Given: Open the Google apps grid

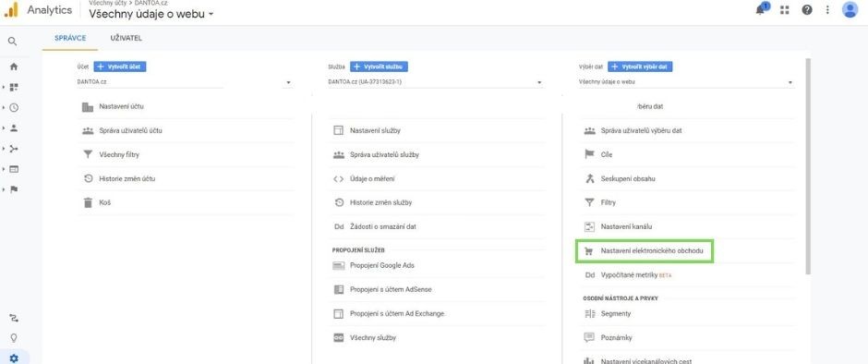Looking at the screenshot, I should [x=784, y=10].
